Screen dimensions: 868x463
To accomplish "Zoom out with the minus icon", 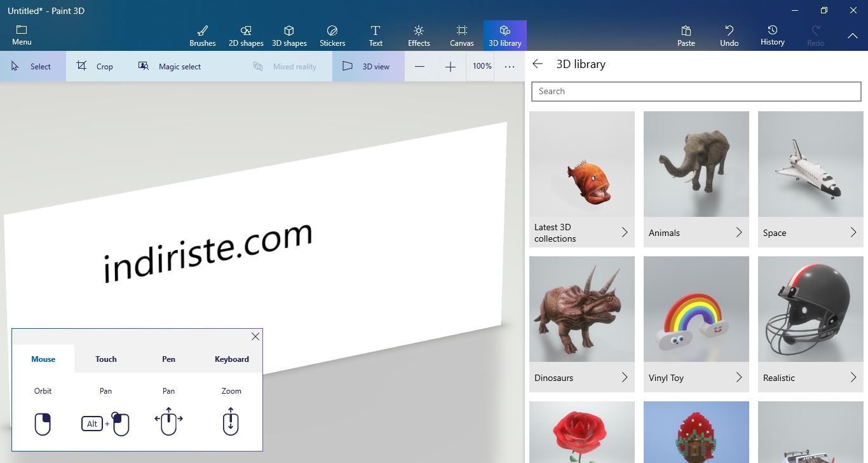I will 420,67.
